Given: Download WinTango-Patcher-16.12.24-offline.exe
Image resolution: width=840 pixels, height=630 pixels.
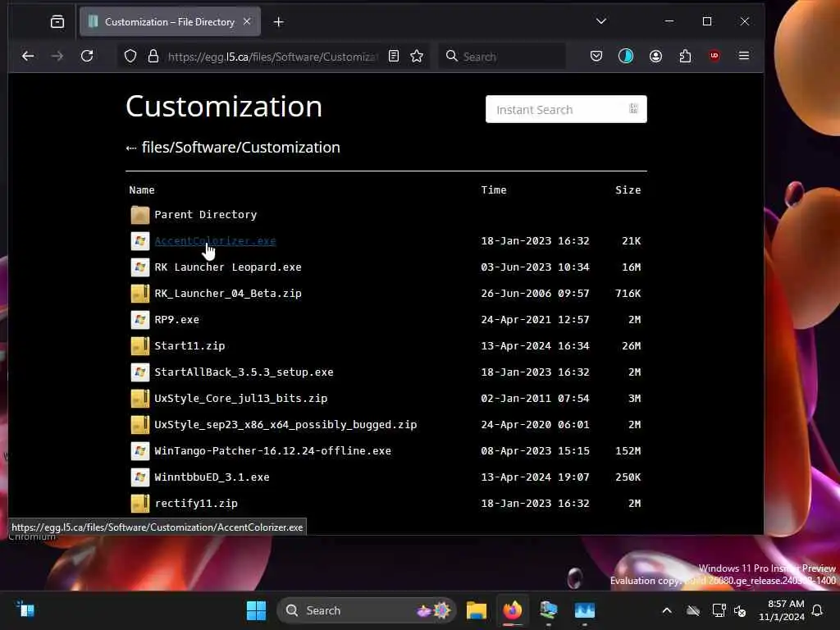Looking at the screenshot, I should [272, 451].
